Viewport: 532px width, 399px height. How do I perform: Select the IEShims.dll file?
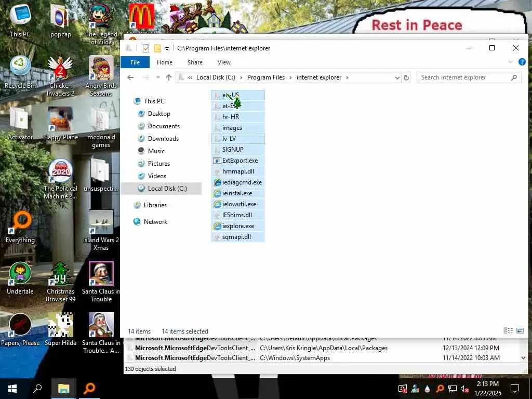click(238, 215)
